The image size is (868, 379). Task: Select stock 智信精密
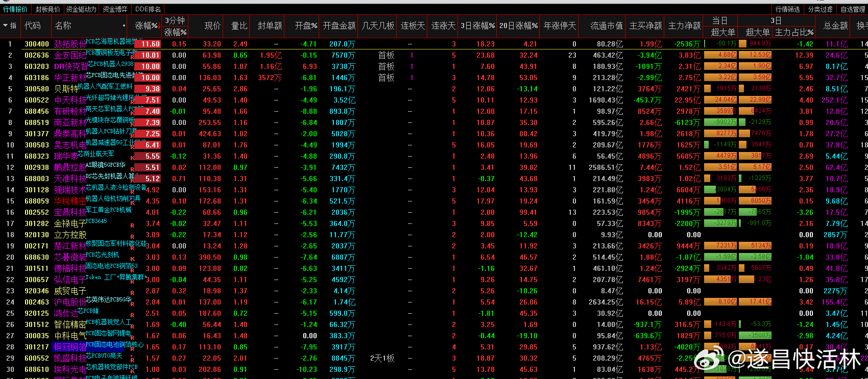tap(70, 325)
